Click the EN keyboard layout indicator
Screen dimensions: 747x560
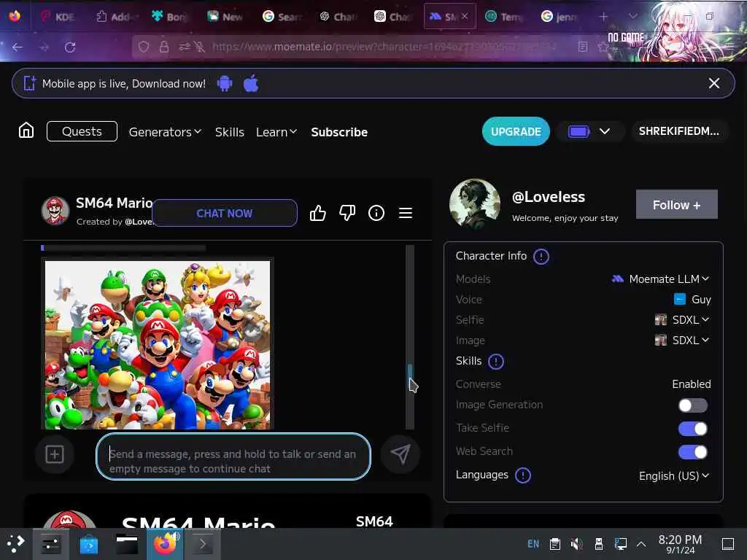(x=533, y=544)
